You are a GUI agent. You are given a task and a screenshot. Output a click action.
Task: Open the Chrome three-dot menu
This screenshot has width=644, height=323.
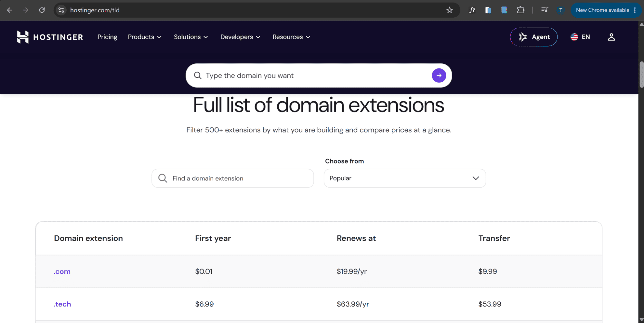pos(635,10)
